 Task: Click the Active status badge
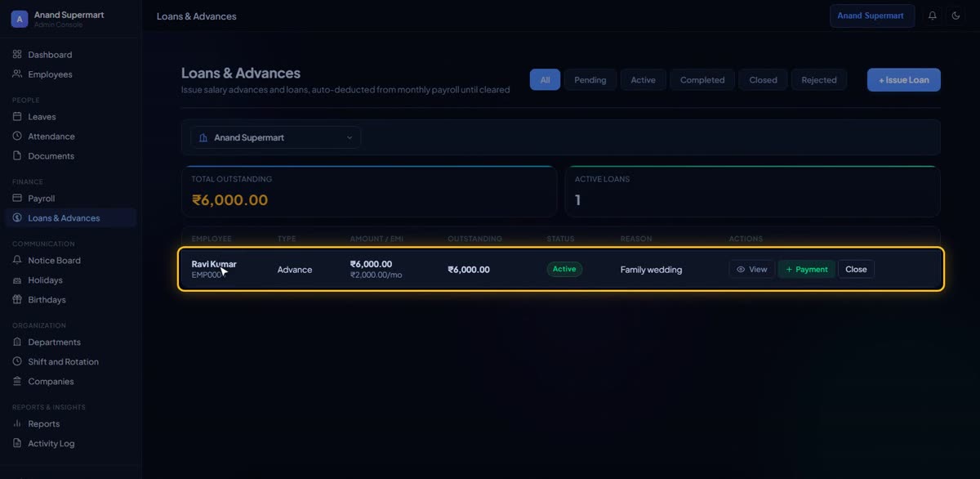pos(564,269)
